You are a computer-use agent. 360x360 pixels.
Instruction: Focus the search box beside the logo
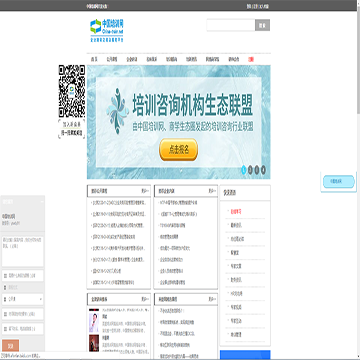click(x=231, y=25)
